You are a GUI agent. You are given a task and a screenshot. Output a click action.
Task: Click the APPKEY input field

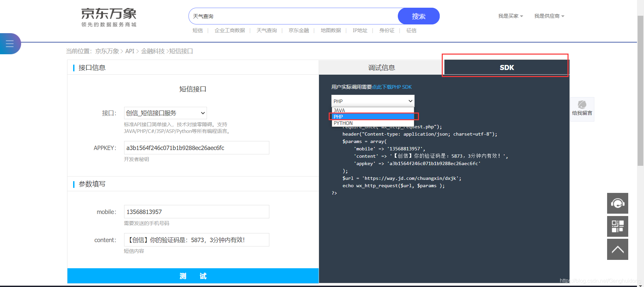coord(197,148)
